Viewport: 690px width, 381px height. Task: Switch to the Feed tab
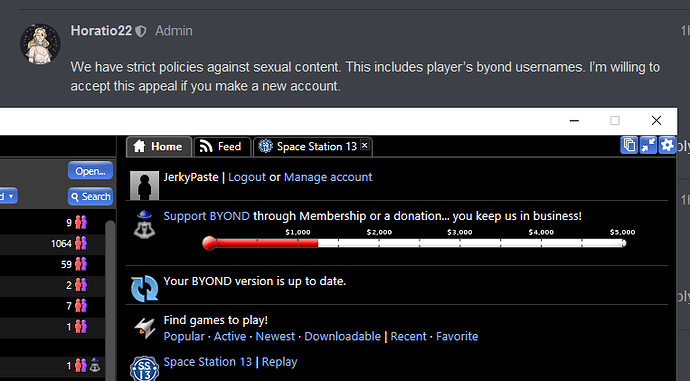[x=222, y=147]
